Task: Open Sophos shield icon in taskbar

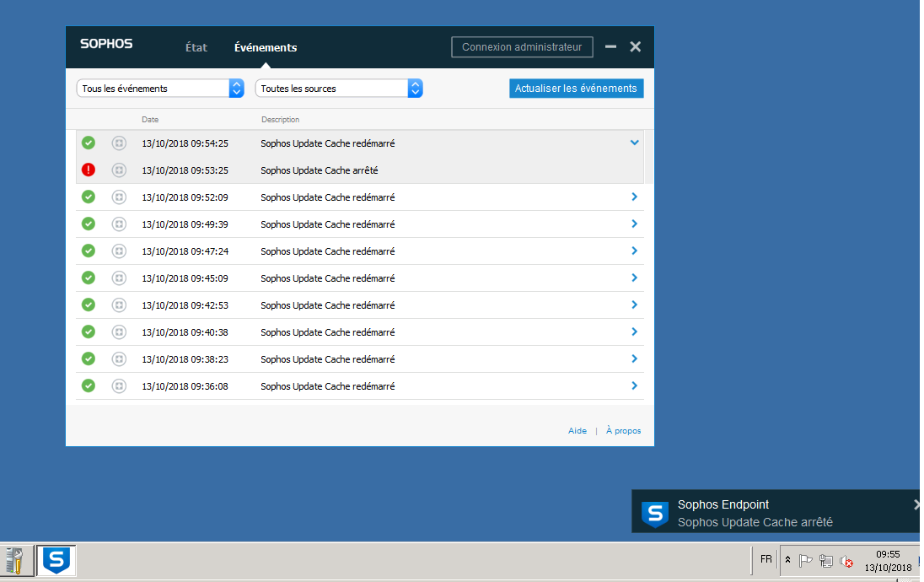Action: pyautogui.click(x=56, y=559)
